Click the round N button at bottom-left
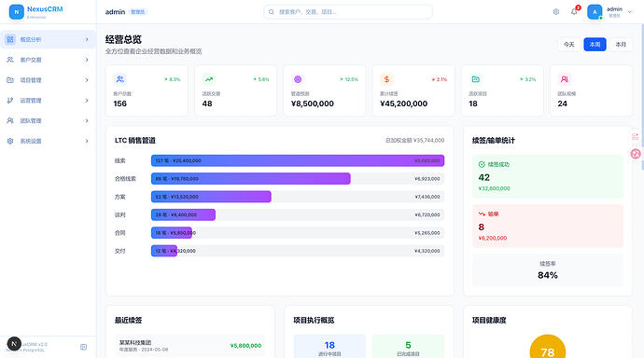Screen dimensions: 644x358 (14, 344)
